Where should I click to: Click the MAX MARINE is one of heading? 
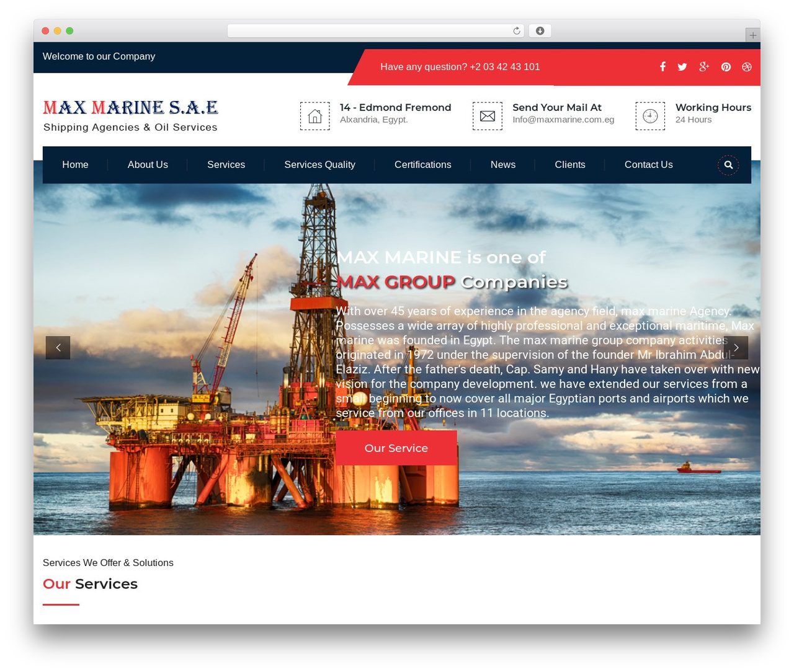pyautogui.click(x=441, y=257)
